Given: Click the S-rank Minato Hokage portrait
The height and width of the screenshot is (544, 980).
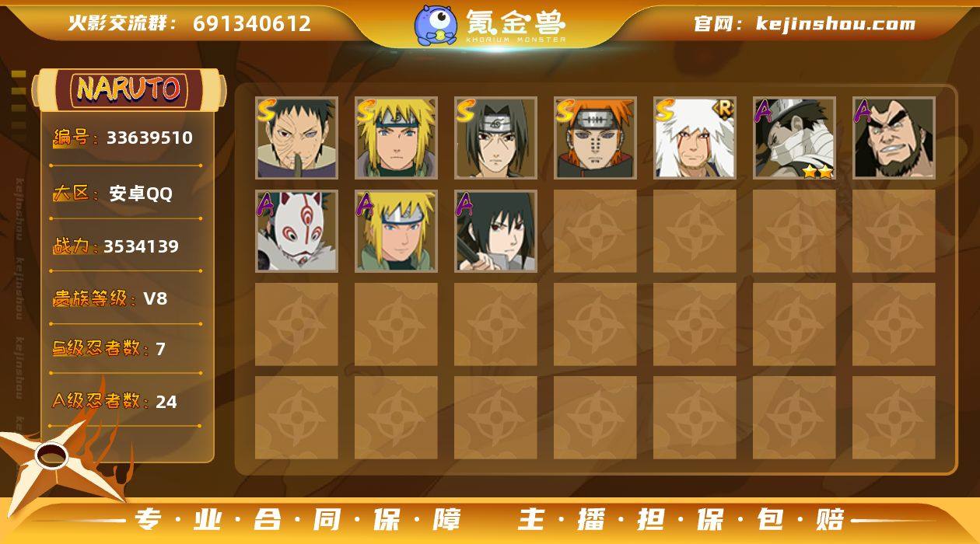Looking at the screenshot, I should [x=396, y=138].
